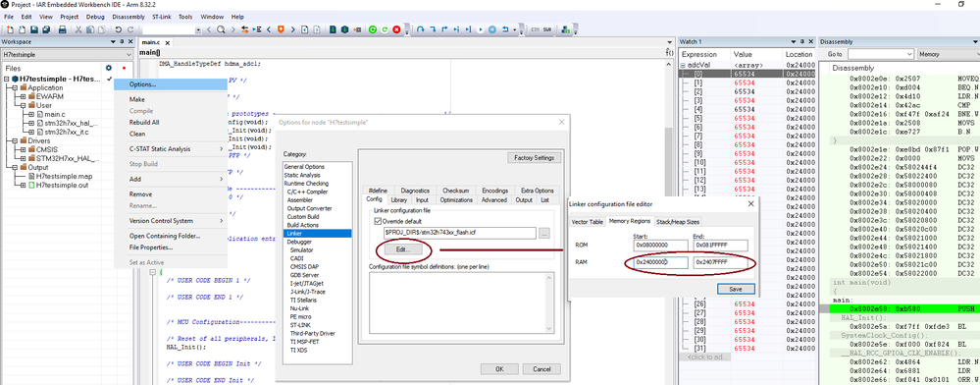Toggle the Override default checkbox
The width and height of the screenshot is (980, 385).
[378, 221]
